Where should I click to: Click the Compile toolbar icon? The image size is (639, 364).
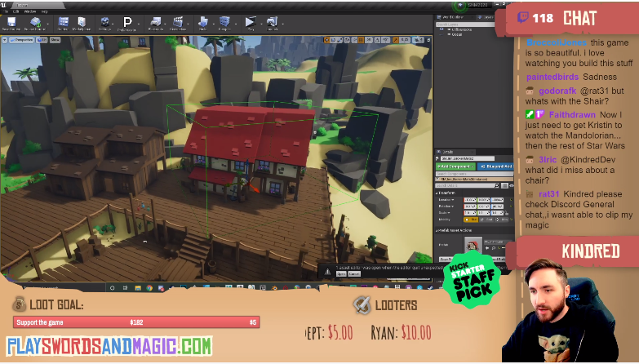[224, 23]
